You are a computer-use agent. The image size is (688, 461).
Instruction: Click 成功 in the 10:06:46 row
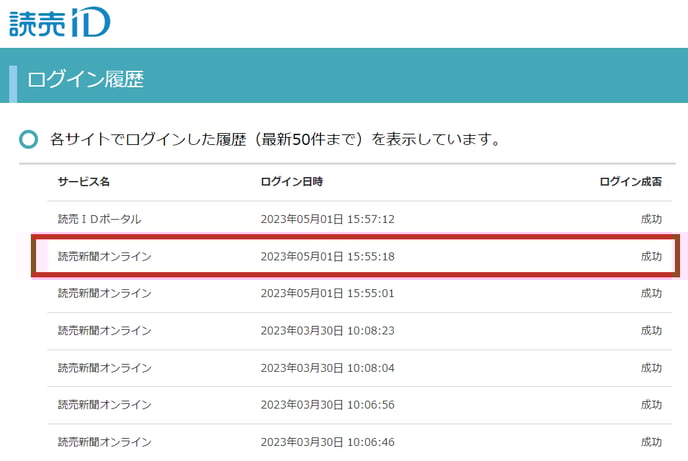coord(651,442)
